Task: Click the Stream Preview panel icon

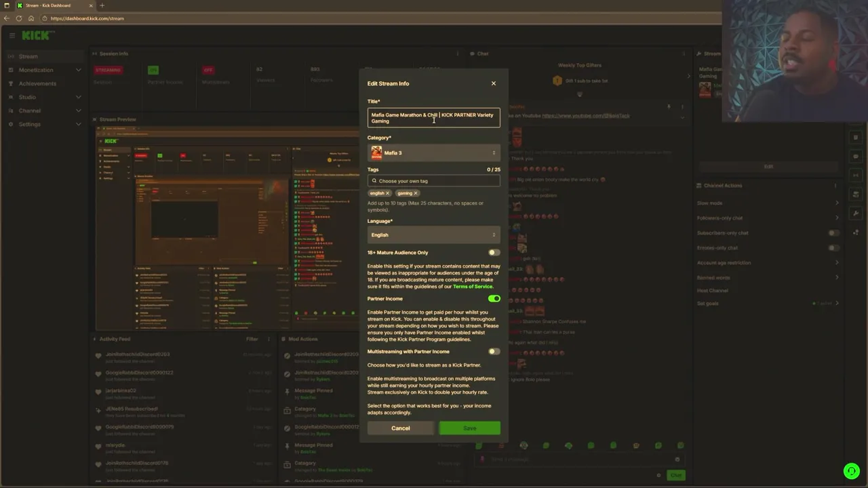Action: [x=95, y=119]
